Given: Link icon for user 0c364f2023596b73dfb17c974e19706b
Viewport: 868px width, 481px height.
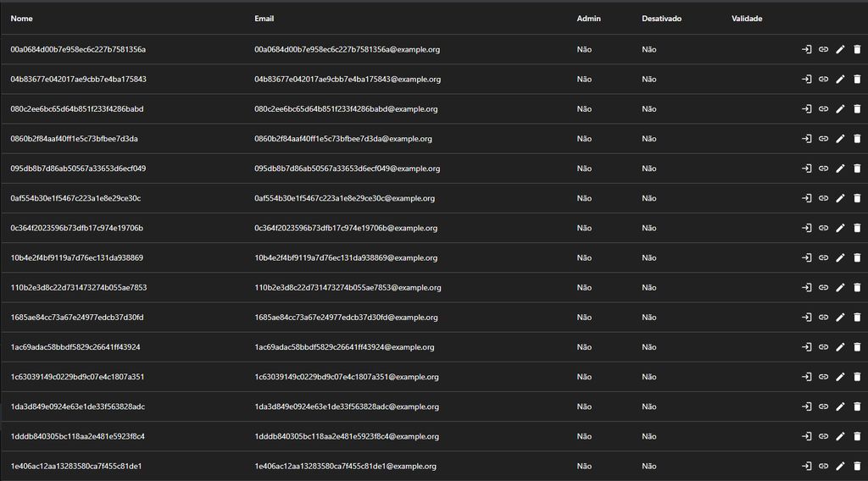Looking at the screenshot, I should [824, 228].
